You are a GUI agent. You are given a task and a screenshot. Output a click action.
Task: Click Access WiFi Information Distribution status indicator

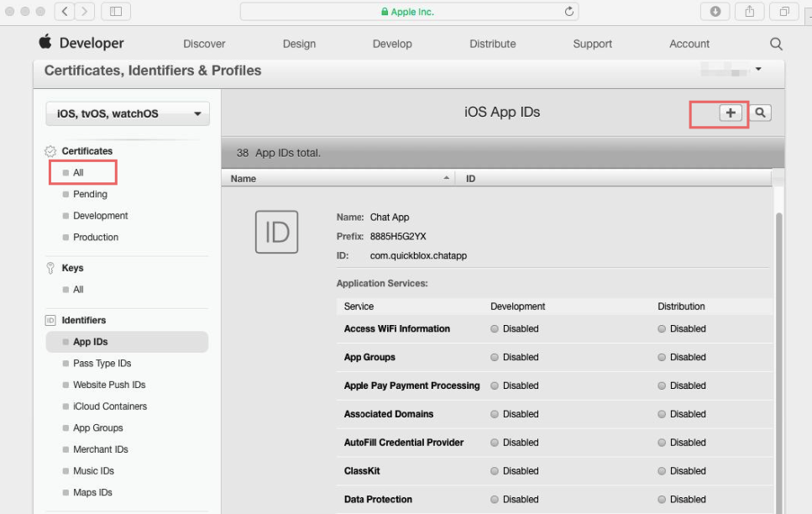[x=662, y=329]
